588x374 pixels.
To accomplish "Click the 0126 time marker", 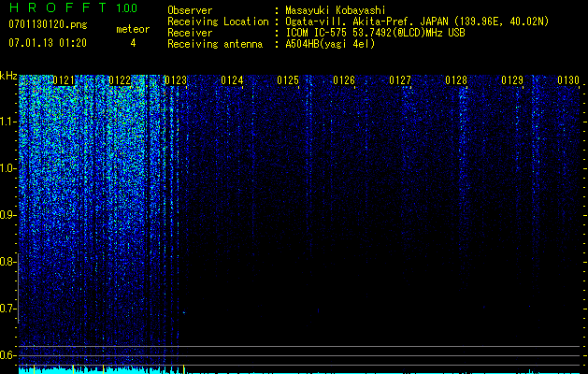I will (344, 80).
